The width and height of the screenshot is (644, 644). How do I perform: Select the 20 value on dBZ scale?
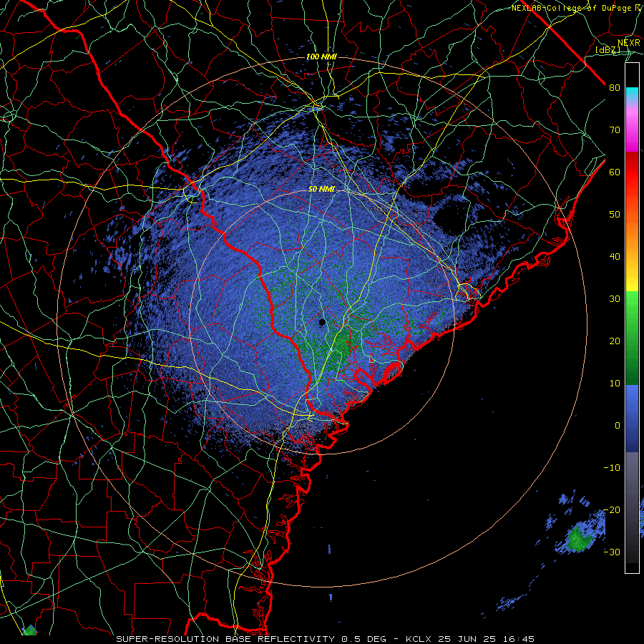coord(615,341)
